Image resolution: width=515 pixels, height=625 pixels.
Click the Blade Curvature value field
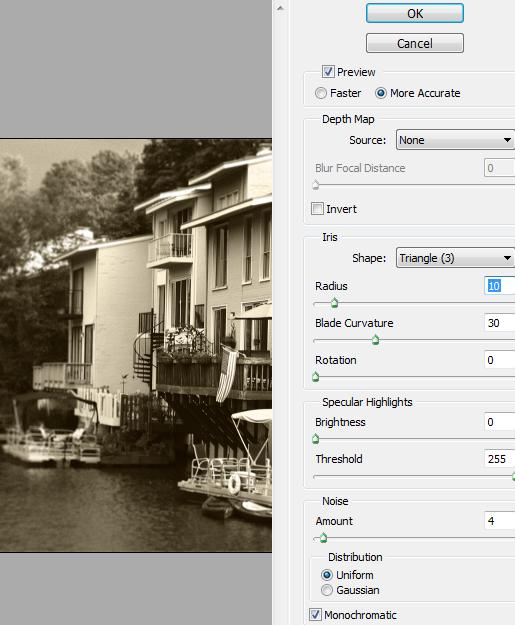pos(499,323)
